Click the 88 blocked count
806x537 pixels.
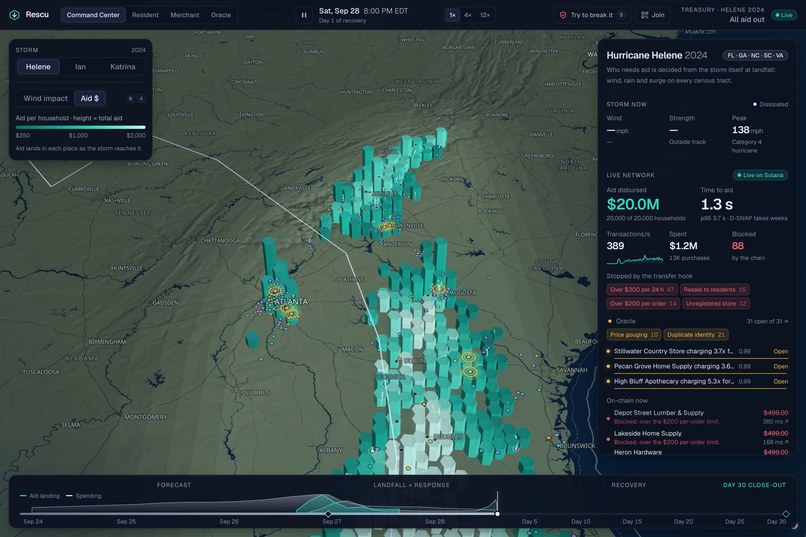tap(738, 246)
